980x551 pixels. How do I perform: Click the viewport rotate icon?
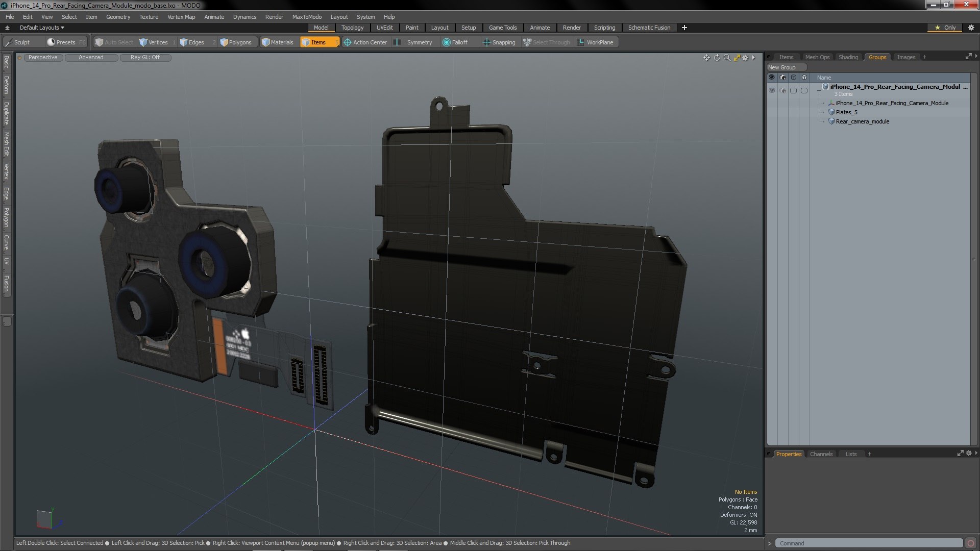point(717,58)
